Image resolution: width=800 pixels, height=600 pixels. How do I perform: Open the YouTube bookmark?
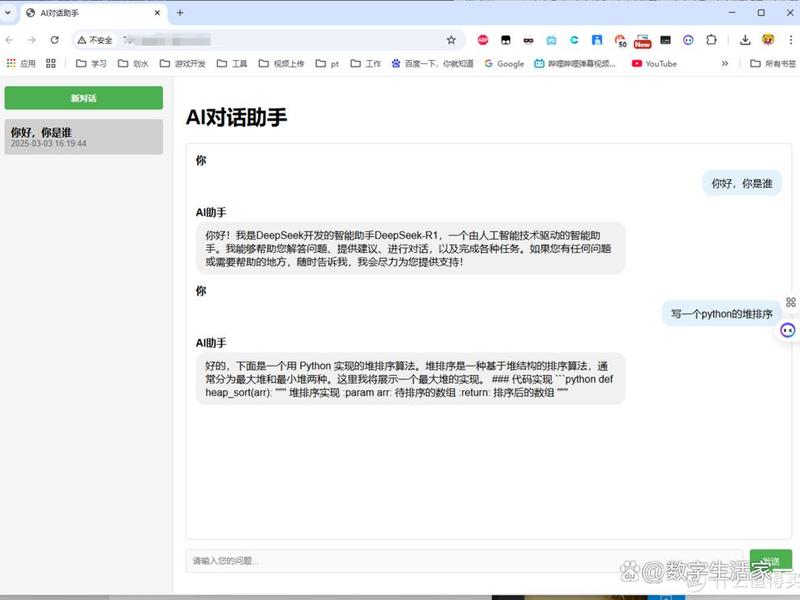coord(655,63)
